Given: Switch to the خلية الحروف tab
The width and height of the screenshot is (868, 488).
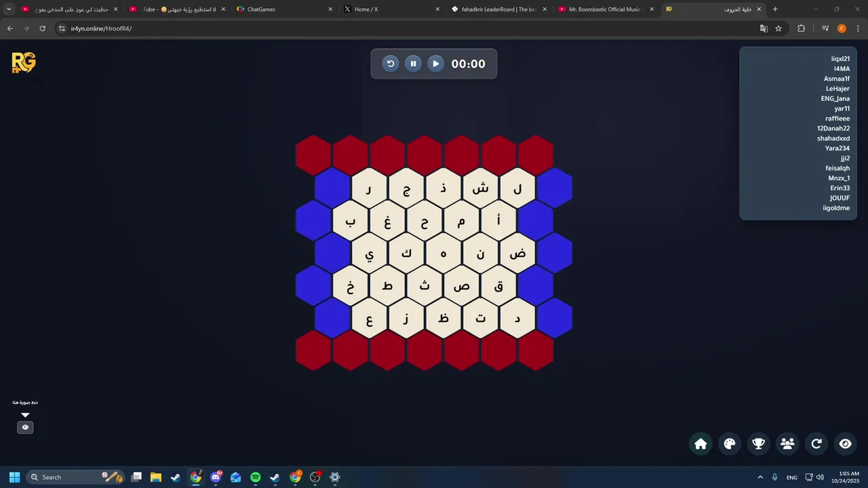Looking at the screenshot, I should click(713, 9).
